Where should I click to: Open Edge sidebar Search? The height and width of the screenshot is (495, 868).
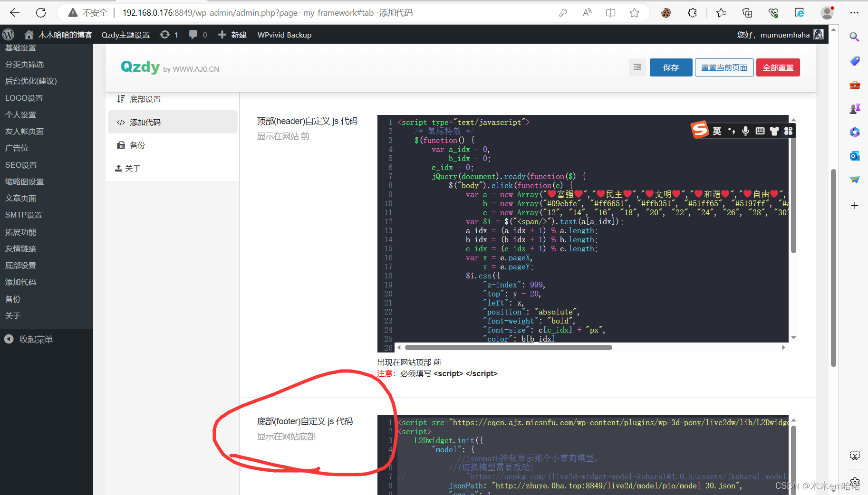855,37
